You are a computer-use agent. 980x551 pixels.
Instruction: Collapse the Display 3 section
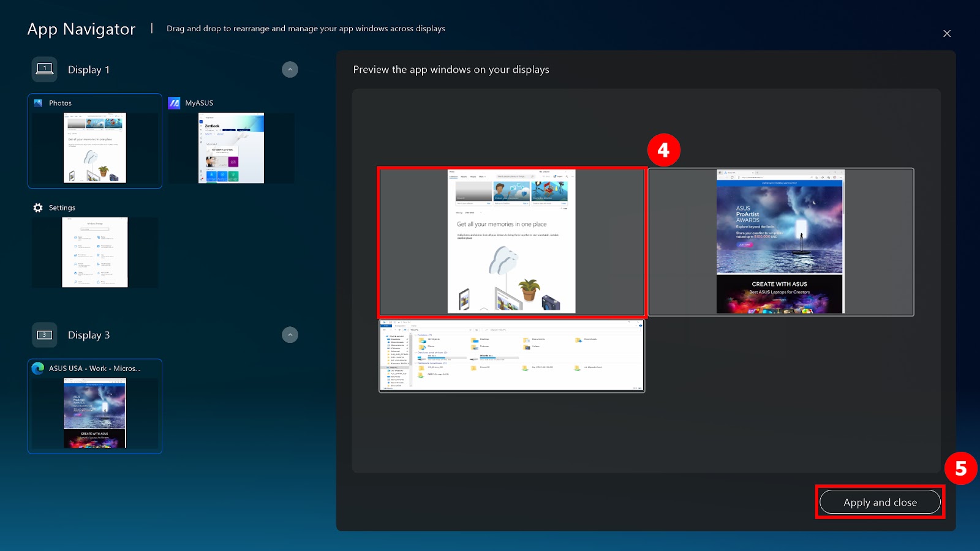tap(290, 335)
